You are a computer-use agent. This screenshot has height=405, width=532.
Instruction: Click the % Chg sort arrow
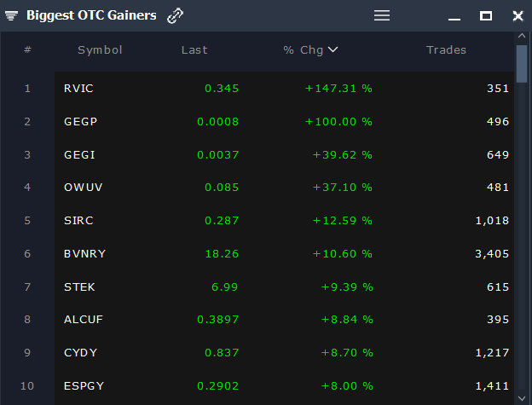tap(333, 49)
